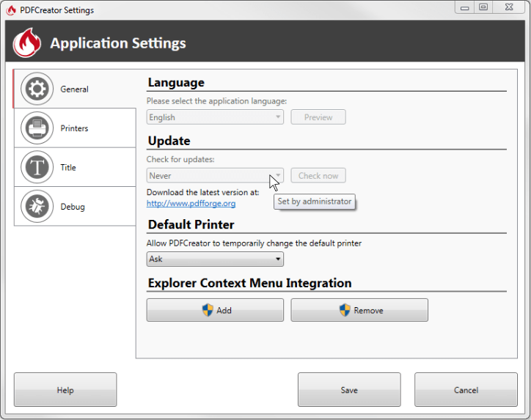This screenshot has width=531, height=420.
Task: Click the PDFCreator flame logo in header
Action: (26, 43)
